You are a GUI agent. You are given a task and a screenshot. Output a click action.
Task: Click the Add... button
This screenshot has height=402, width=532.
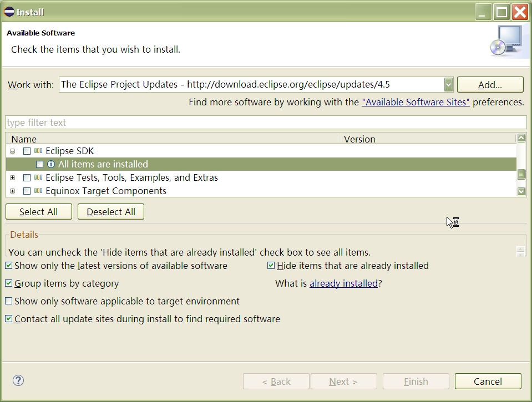pyautogui.click(x=490, y=84)
